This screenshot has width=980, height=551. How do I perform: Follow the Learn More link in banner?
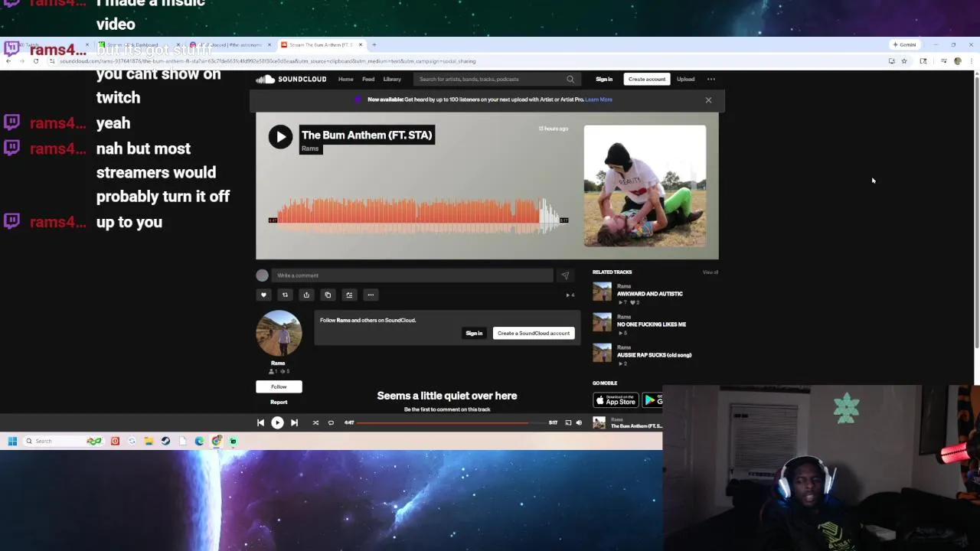click(x=599, y=99)
